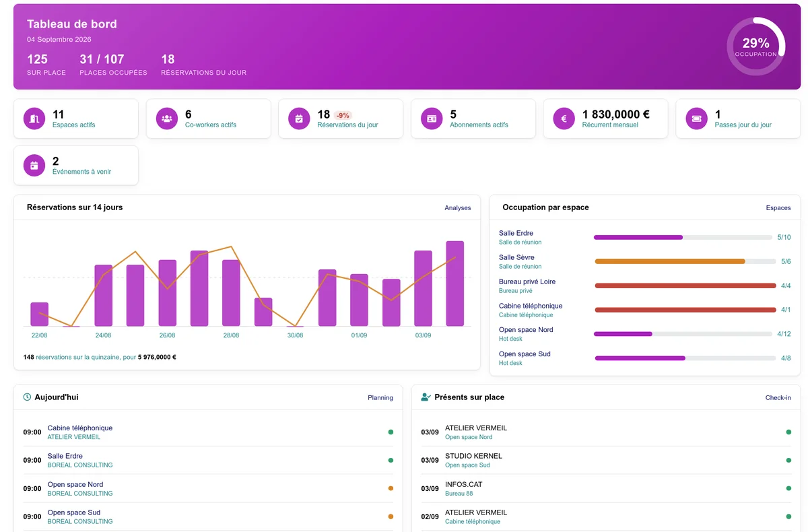Click Bureau 88 under INFOS.CAT

coord(459,494)
